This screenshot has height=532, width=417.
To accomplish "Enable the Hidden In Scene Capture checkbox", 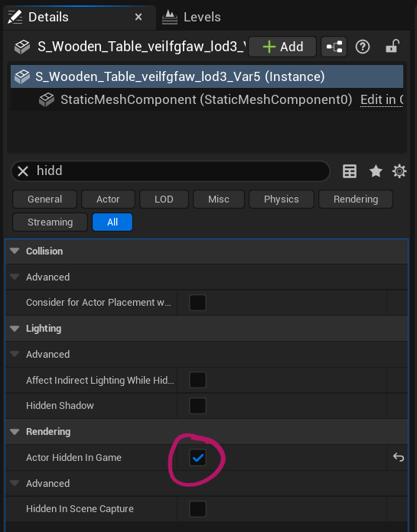I will tap(197, 509).
